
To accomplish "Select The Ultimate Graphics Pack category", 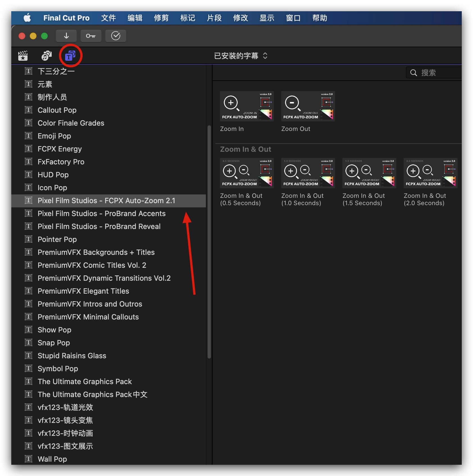I will [108, 382].
